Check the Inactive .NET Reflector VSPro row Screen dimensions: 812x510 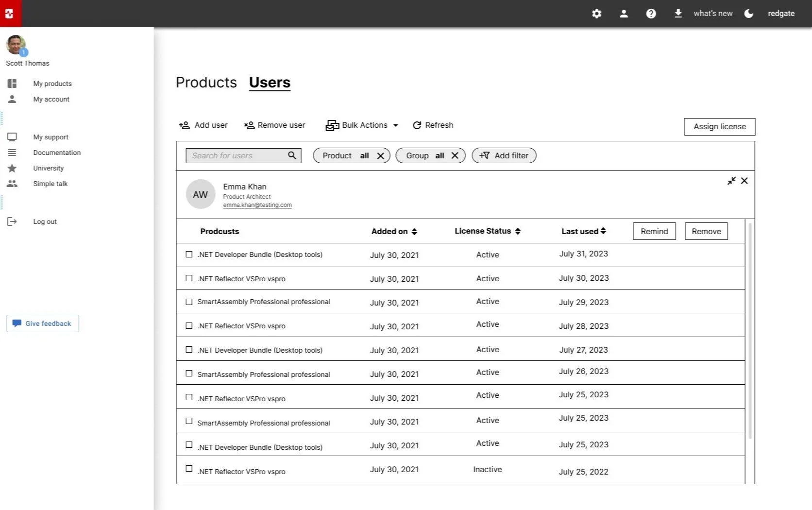coord(189,469)
